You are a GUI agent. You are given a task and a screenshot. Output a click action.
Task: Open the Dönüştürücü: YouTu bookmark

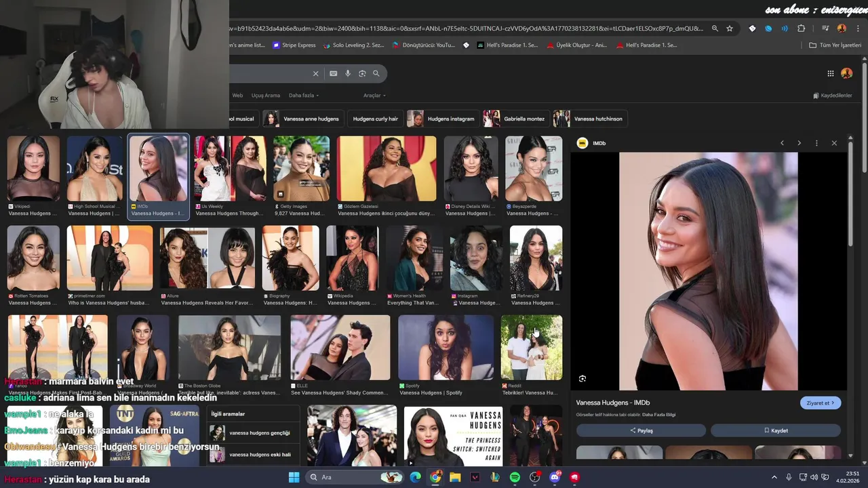point(423,45)
